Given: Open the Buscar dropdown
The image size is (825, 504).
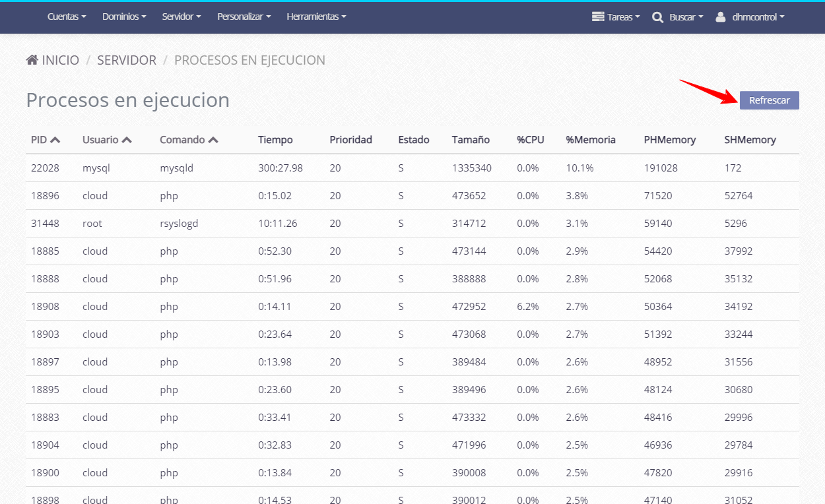Looking at the screenshot, I should click(678, 17).
